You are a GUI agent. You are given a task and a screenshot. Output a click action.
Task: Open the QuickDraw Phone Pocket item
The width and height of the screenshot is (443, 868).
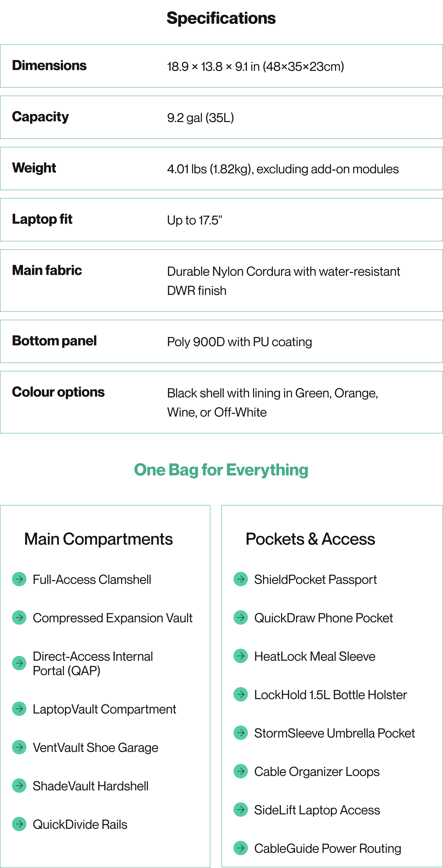323,618
